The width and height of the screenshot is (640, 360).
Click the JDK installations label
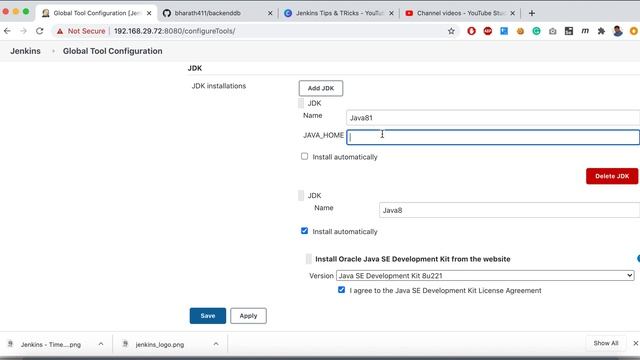tap(219, 86)
